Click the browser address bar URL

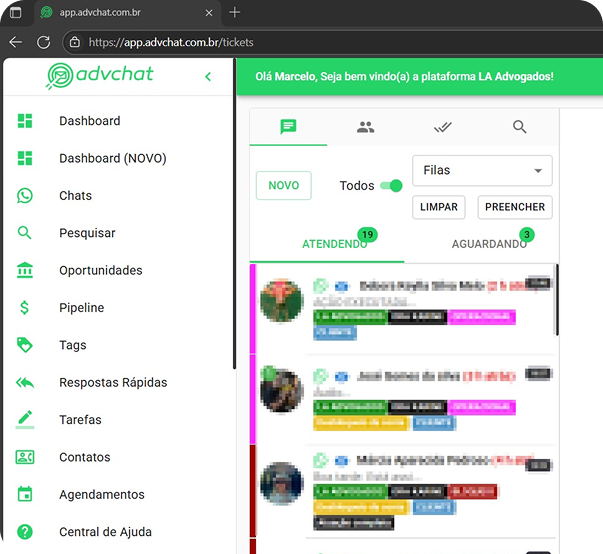200,42
